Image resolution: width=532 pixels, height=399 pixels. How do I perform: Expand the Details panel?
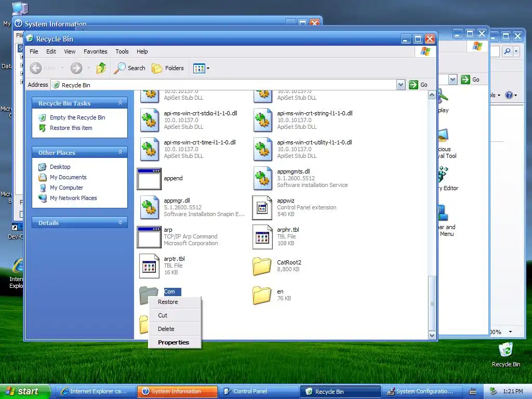pos(120,222)
